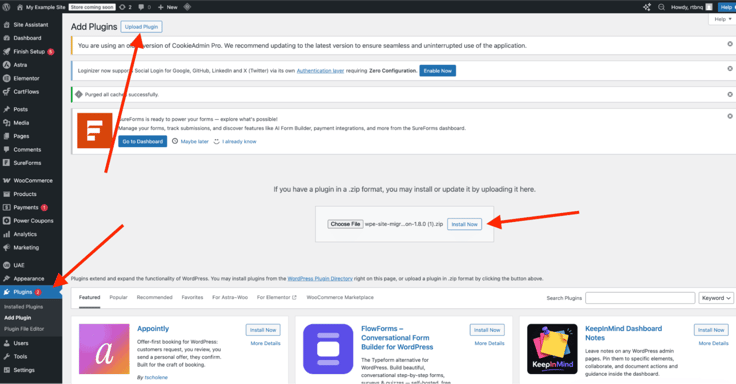
Task: Open the Authentication layer link
Action: pyautogui.click(x=320, y=71)
